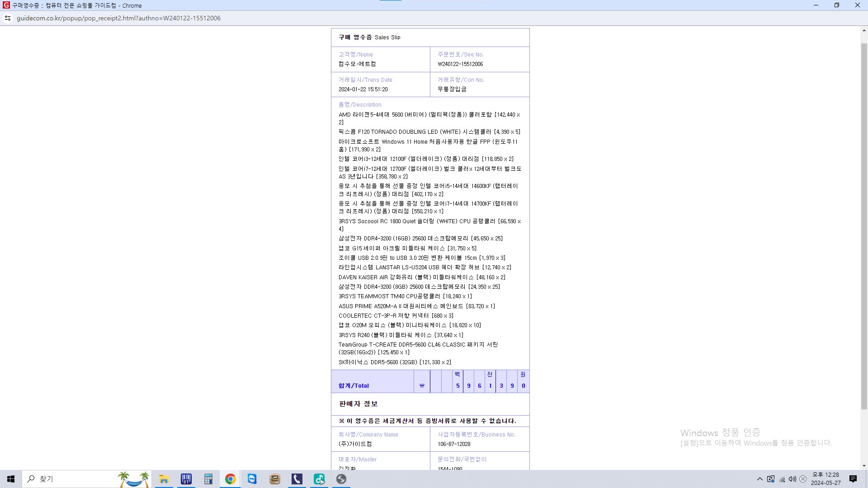
Task: Open the Wi-Fi network tray icon
Action: tap(782, 479)
